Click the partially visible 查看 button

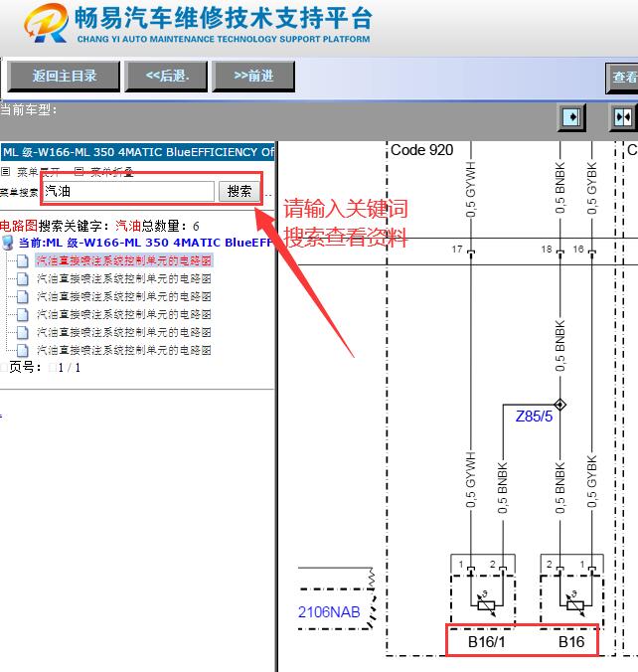(622, 78)
